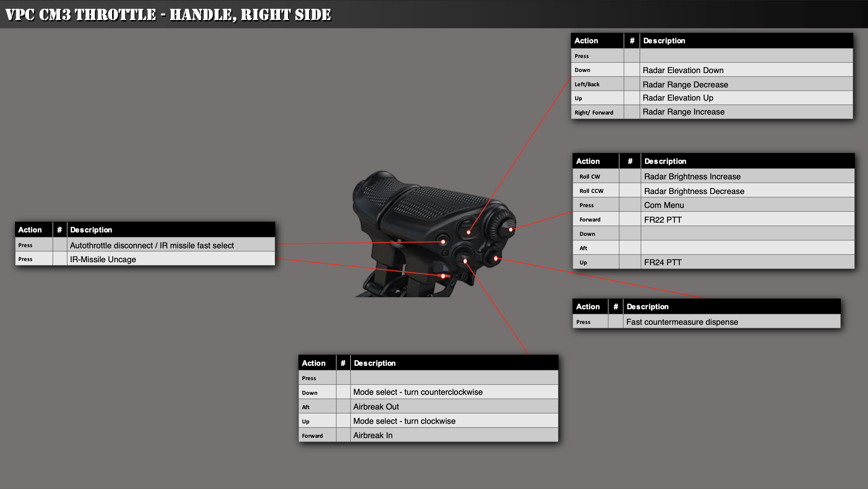The height and width of the screenshot is (489, 868).
Task: Click the VPC CM3 Throttle page title
Action: click(168, 15)
